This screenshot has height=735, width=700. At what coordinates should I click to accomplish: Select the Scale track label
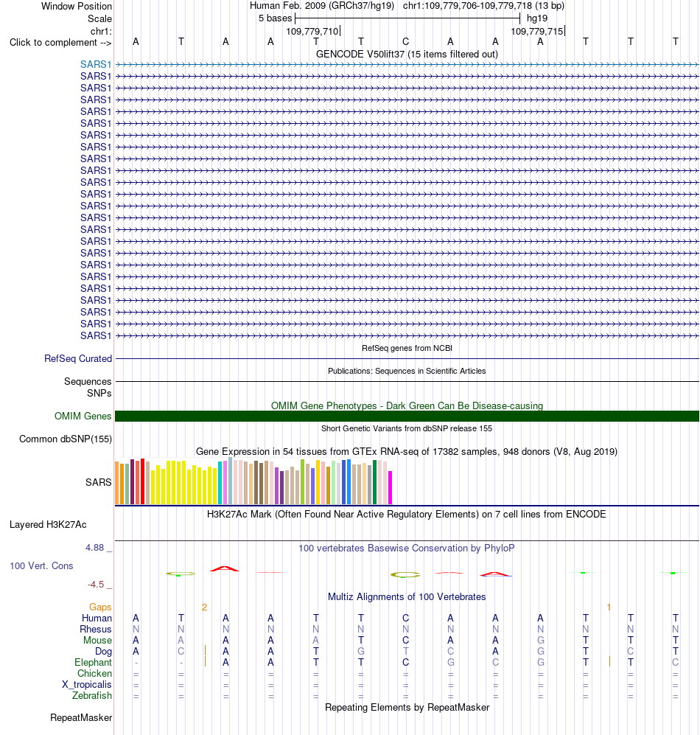(x=99, y=18)
